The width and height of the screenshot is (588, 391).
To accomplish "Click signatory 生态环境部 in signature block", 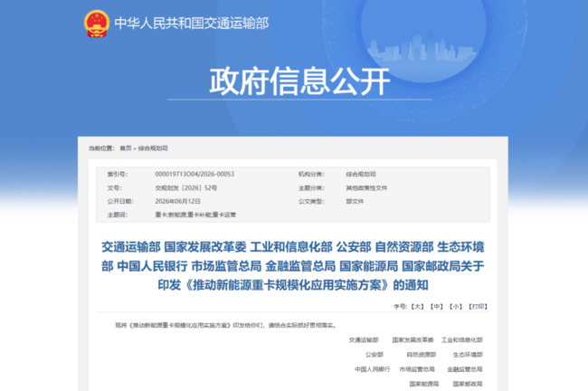I will (468, 355).
